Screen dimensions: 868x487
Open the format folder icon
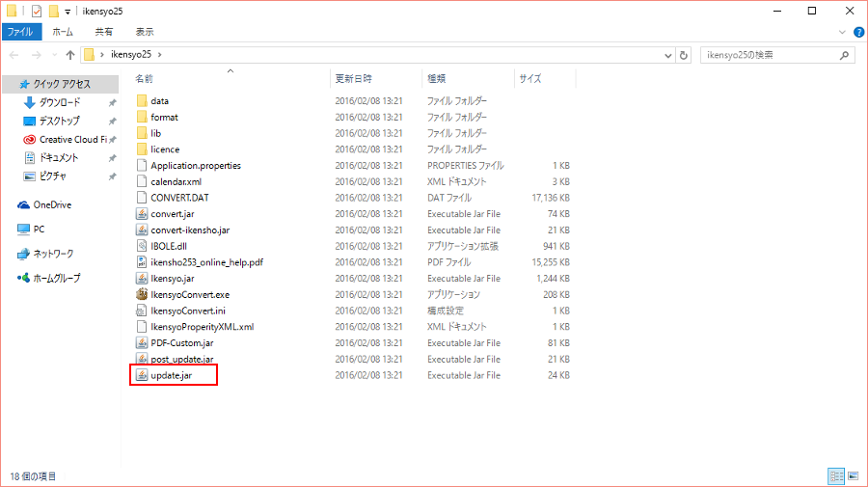[142, 117]
